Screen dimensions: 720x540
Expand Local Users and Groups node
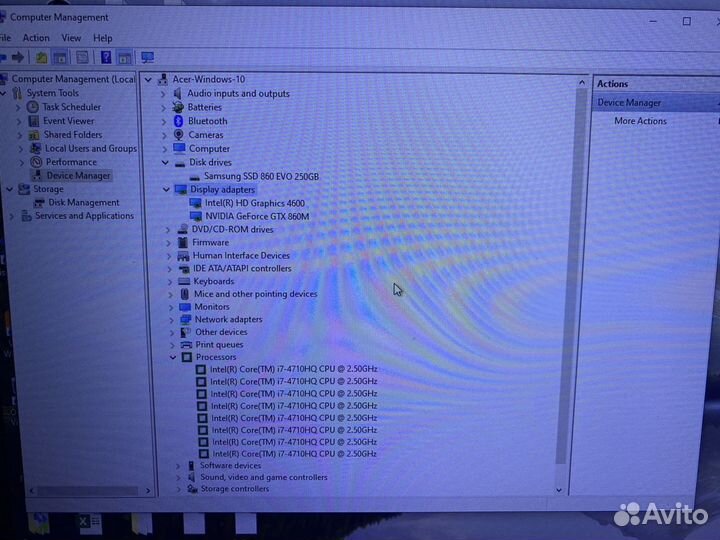click(x=20, y=149)
